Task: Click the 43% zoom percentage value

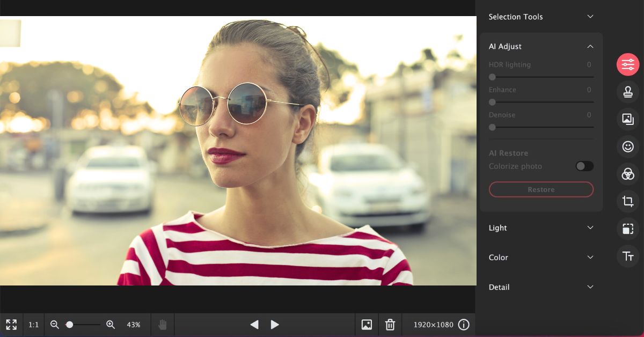Action: pos(134,325)
